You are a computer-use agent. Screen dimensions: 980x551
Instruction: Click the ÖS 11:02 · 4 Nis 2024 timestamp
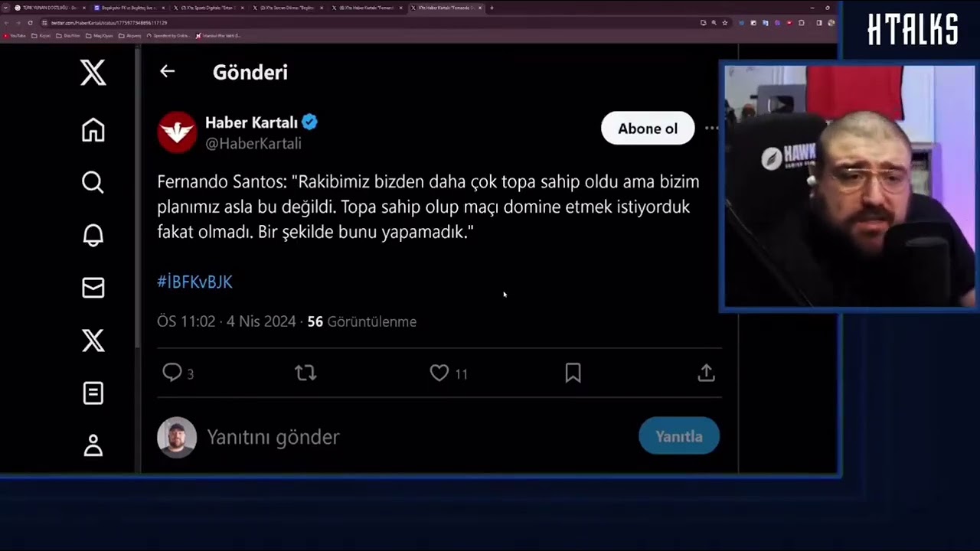(227, 321)
